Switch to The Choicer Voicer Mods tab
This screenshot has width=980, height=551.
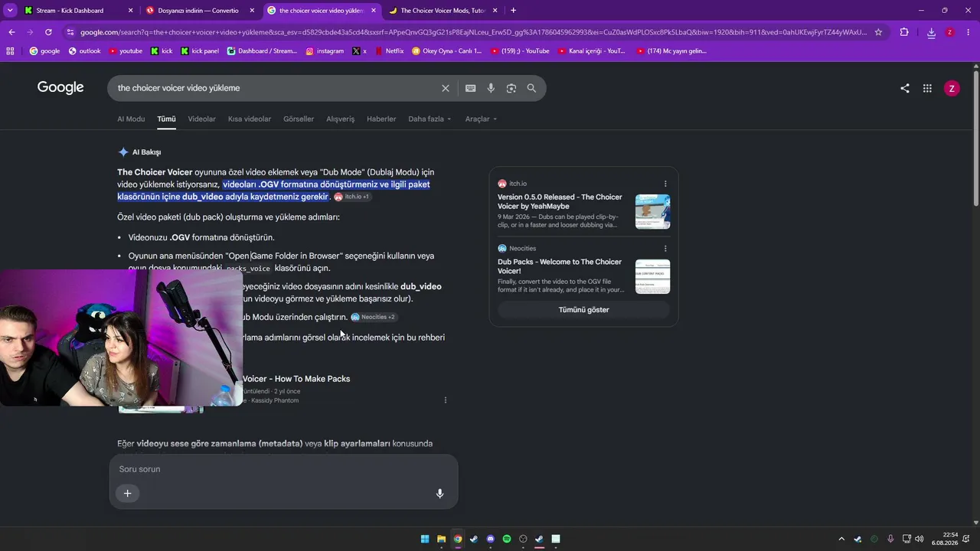coord(443,11)
